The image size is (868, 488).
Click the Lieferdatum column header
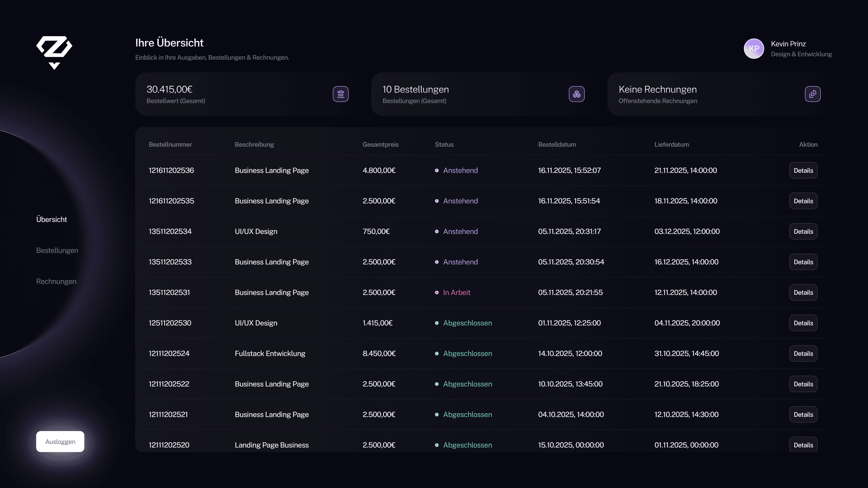point(672,144)
